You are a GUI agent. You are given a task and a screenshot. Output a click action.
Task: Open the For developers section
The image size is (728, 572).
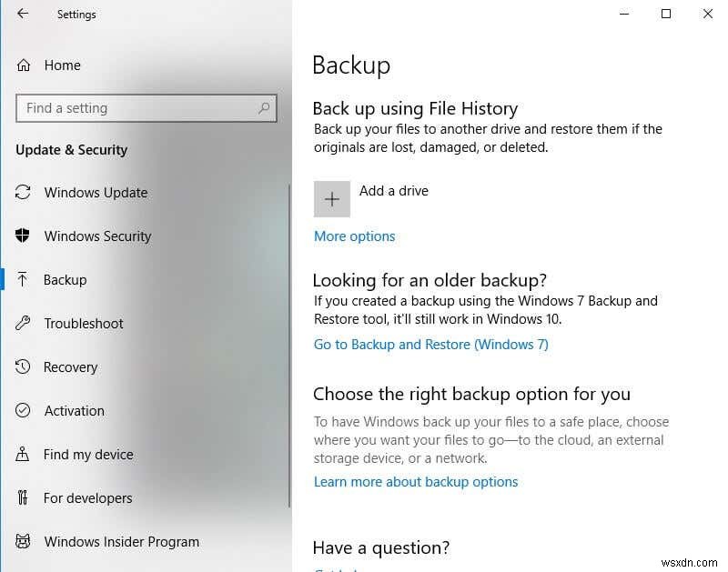click(x=87, y=497)
